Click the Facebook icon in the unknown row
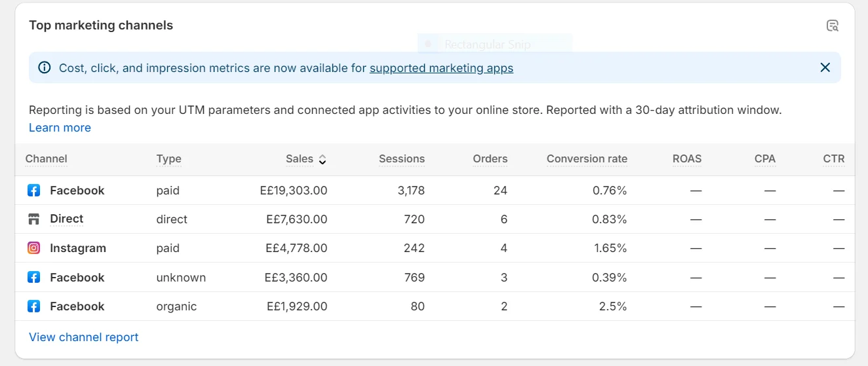The height and width of the screenshot is (366, 868). [33, 278]
